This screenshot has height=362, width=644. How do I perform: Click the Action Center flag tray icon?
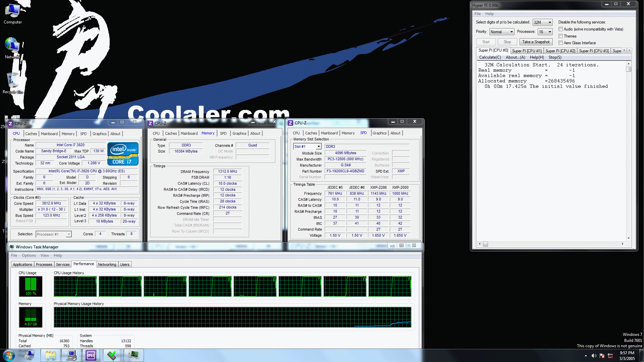tap(602, 356)
